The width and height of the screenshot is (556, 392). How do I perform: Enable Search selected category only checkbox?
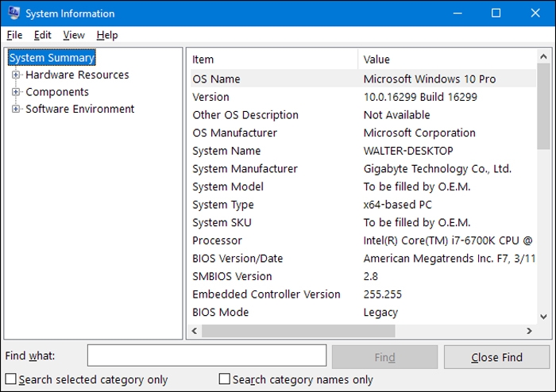coord(10,379)
